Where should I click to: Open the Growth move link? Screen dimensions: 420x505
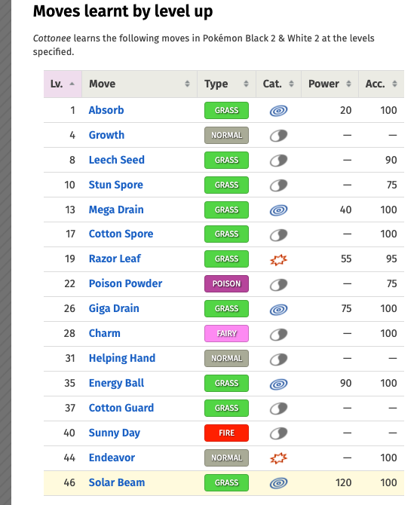point(106,135)
